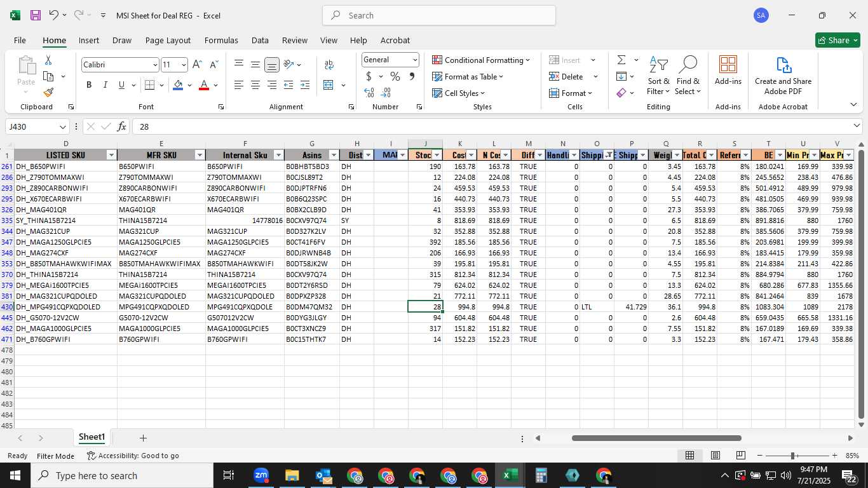868x488 pixels.
Task: Click the Percent Style icon
Action: (x=395, y=76)
